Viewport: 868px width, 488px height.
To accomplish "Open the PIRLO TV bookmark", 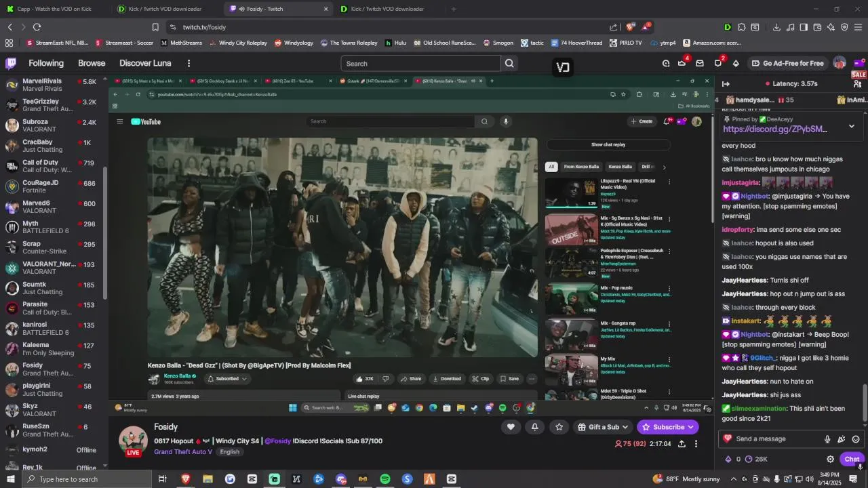I will (625, 43).
